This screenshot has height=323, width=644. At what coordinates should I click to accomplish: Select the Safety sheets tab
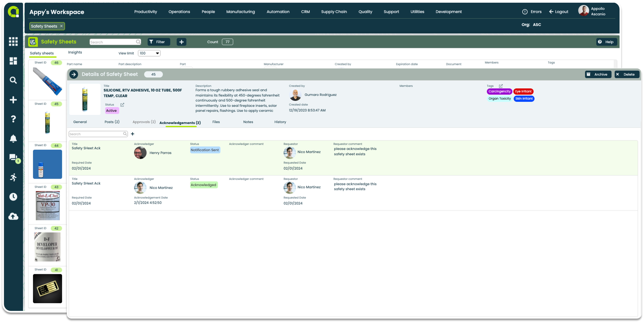42,53
